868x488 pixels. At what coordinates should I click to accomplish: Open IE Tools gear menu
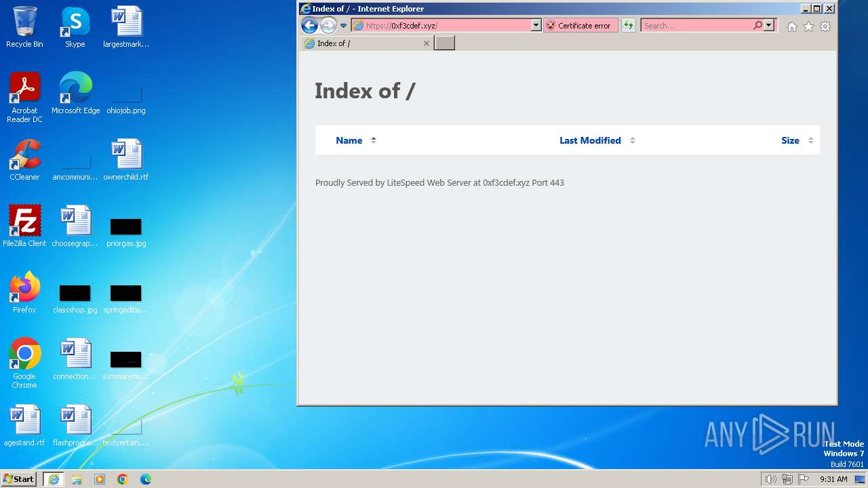[x=825, y=26]
